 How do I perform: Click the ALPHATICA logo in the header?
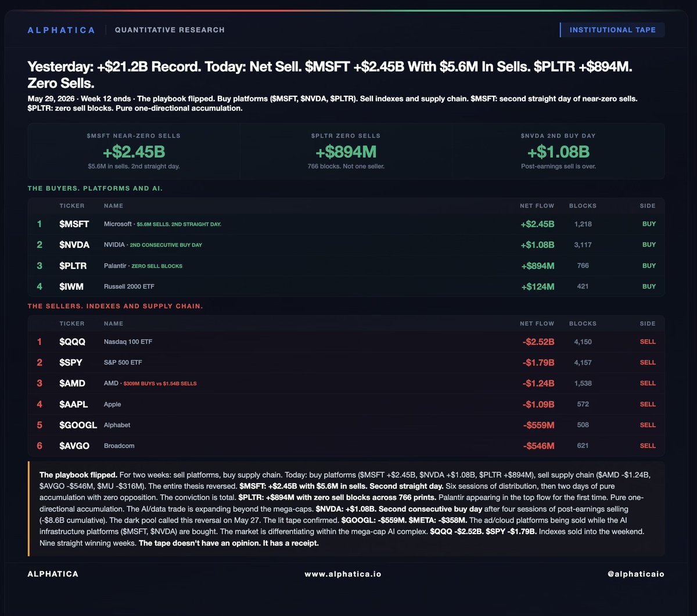62,30
